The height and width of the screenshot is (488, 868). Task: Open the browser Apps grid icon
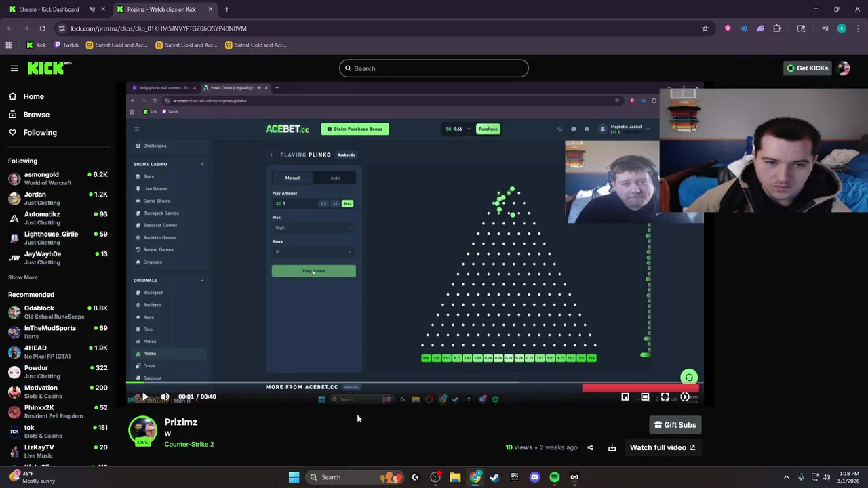[x=9, y=45]
